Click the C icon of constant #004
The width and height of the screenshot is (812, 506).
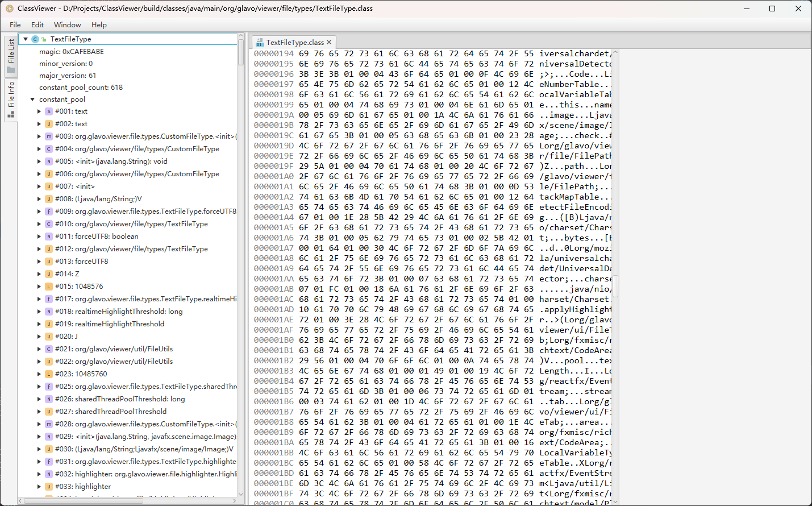pos(49,149)
